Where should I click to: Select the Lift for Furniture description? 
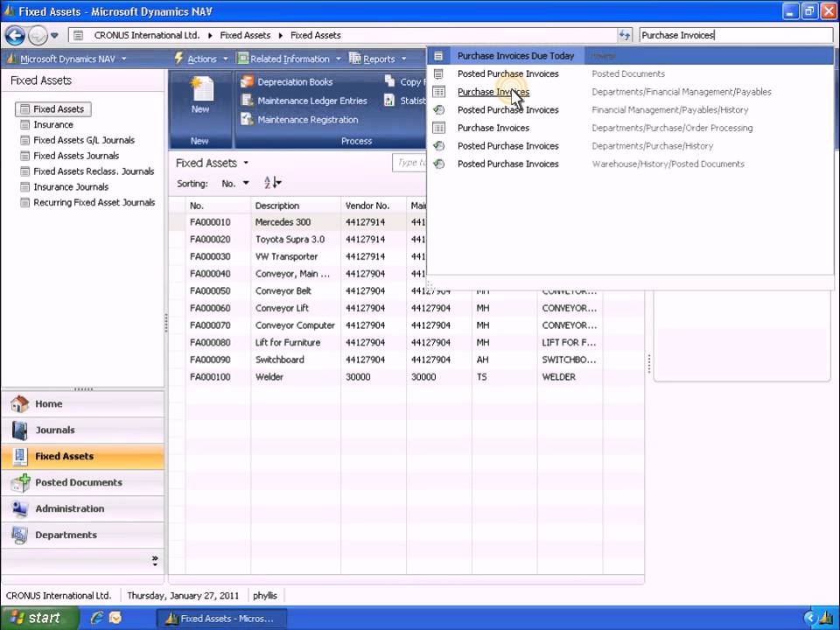pos(288,342)
